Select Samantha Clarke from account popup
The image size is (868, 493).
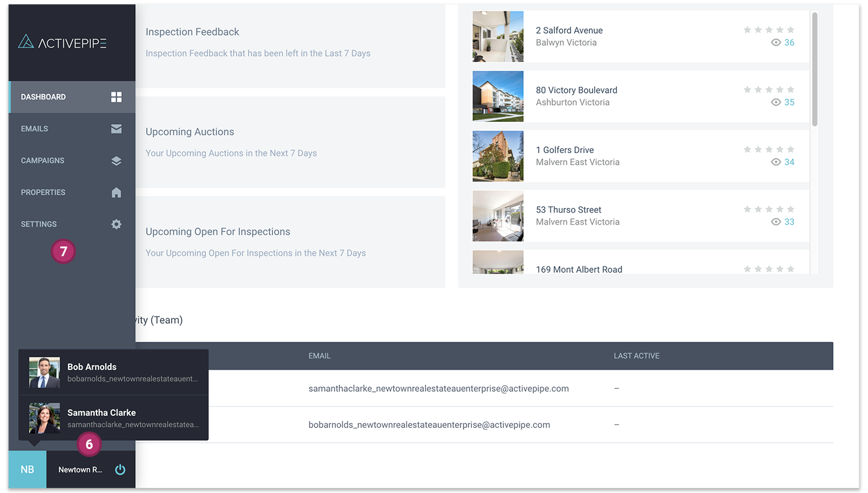[113, 418]
